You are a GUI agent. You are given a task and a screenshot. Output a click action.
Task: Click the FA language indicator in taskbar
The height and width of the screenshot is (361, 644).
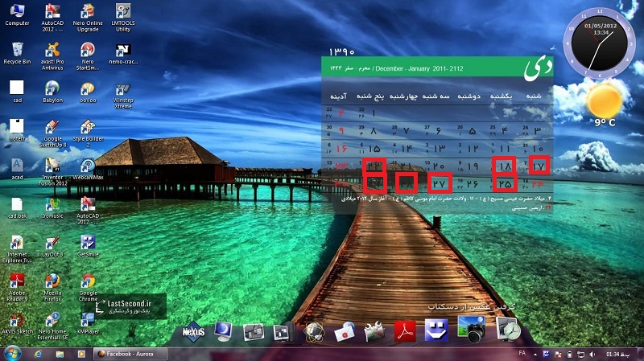pyautogui.click(x=522, y=354)
